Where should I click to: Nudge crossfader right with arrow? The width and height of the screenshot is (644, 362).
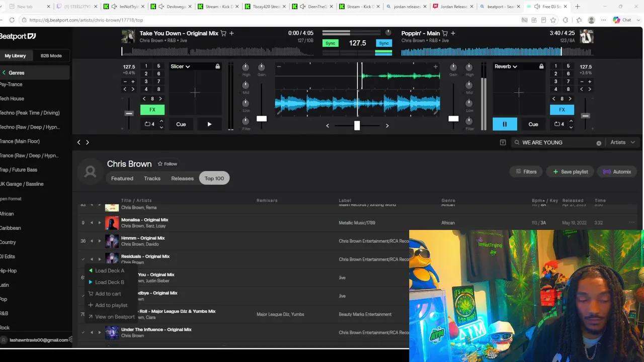click(387, 125)
